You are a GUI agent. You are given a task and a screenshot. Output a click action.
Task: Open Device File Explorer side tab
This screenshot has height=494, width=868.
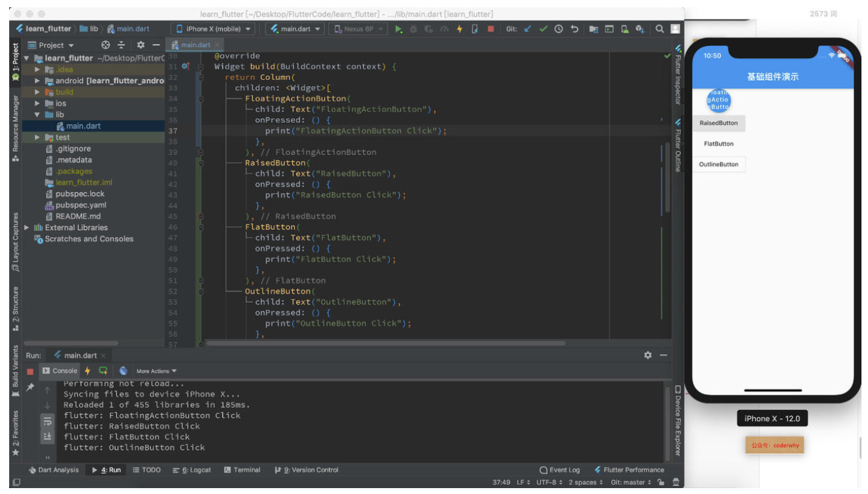click(x=678, y=421)
